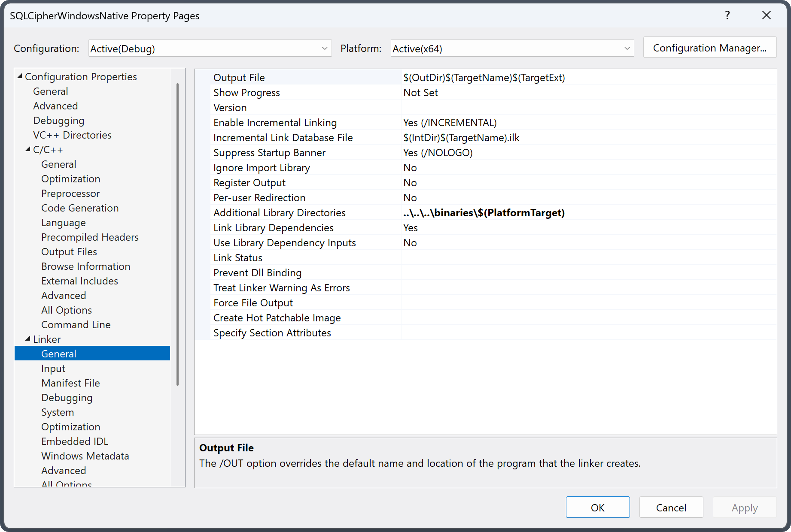The height and width of the screenshot is (532, 791).
Task: Open the Platform dropdown showing Active(x64)
Action: [512, 48]
